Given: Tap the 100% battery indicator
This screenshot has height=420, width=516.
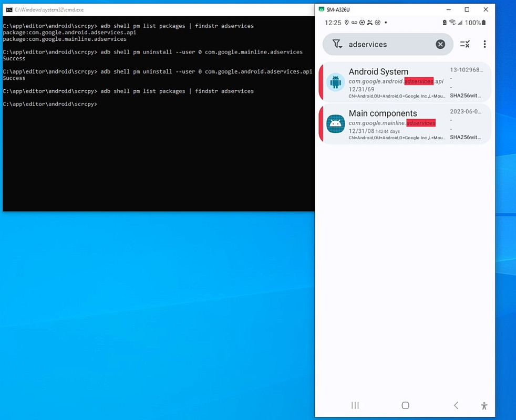Looking at the screenshot, I should [x=475, y=23].
